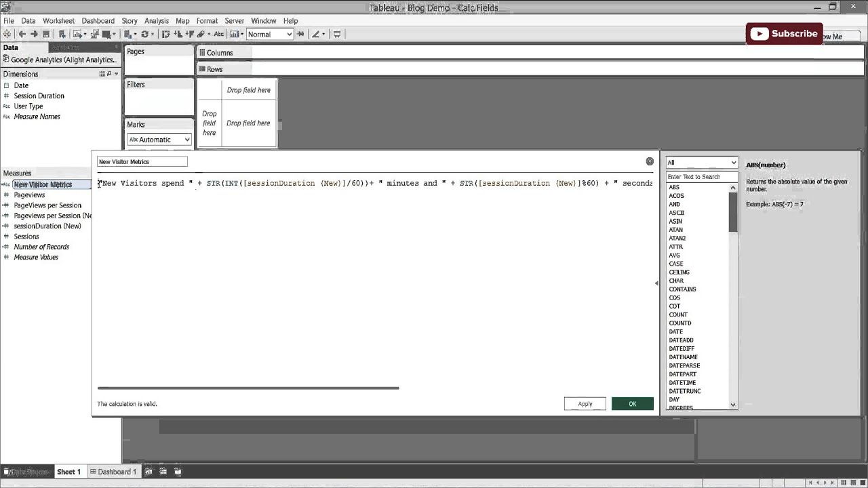Click the search magnifier icon in Dimensions header
Screen dimensions: 868x488
click(109, 74)
